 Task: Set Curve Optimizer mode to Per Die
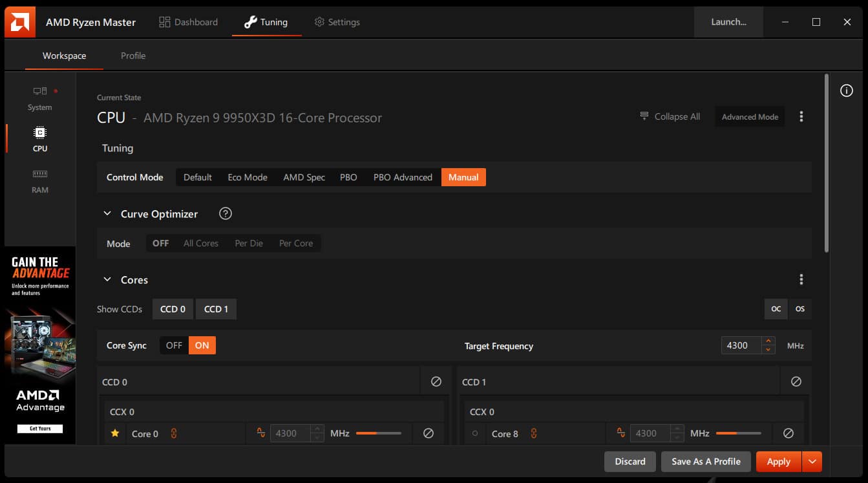pyautogui.click(x=249, y=243)
